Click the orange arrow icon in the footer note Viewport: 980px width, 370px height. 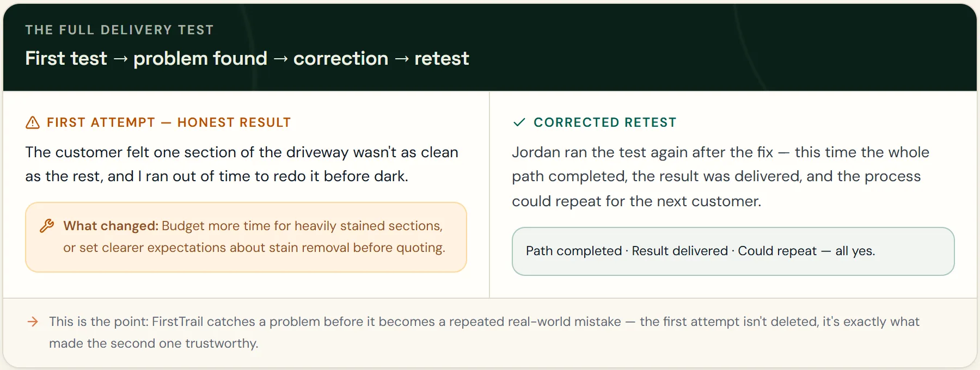(x=33, y=322)
